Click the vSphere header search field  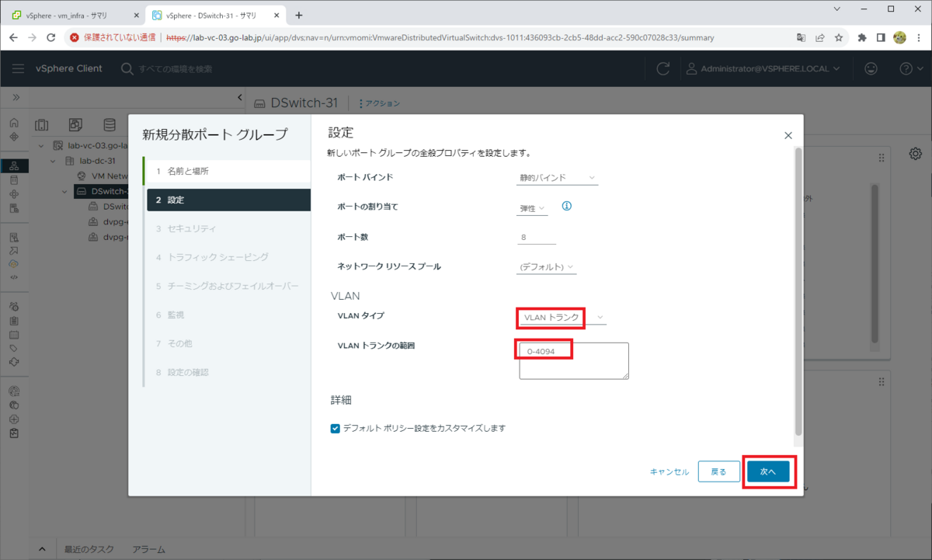point(176,68)
